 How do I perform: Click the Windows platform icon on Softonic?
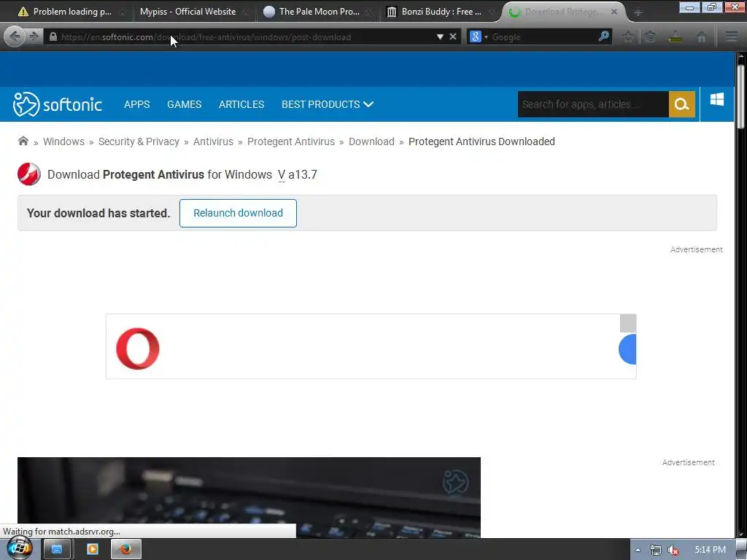(x=716, y=99)
